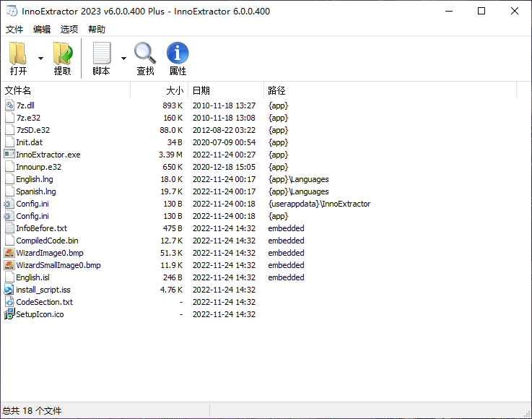Click the window resize grip in status bar
The height and width of the screenshot is (419, 532).
527,413
